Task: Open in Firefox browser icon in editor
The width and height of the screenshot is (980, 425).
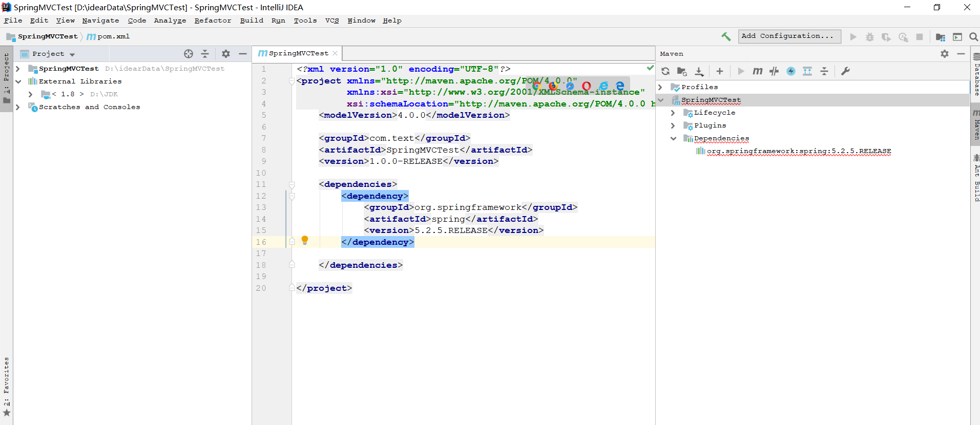Action: (553, 86)
